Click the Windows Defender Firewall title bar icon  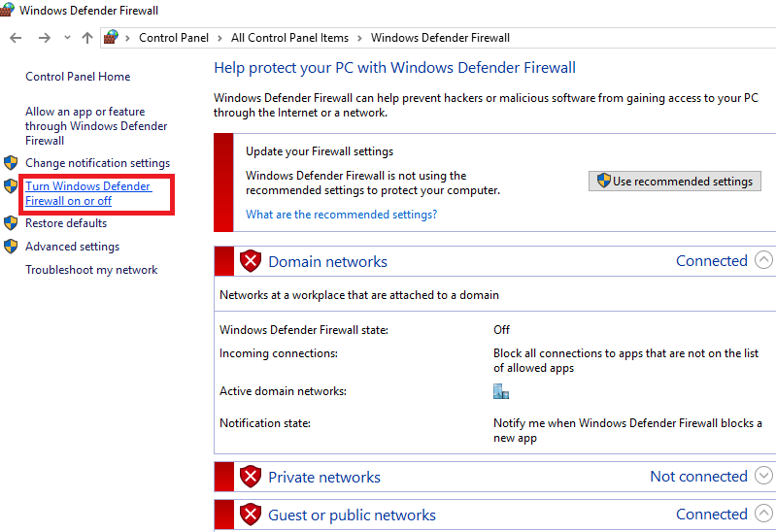point(7,10)
